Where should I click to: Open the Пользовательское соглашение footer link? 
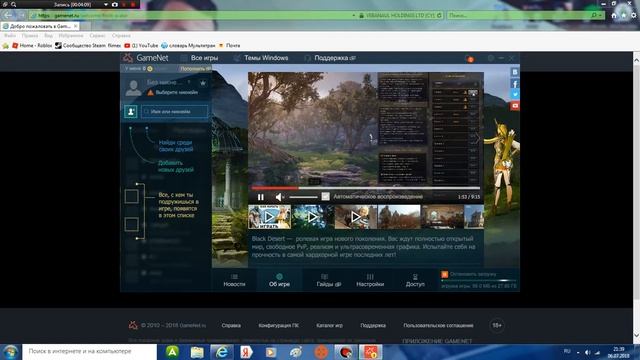coord(438,325)
